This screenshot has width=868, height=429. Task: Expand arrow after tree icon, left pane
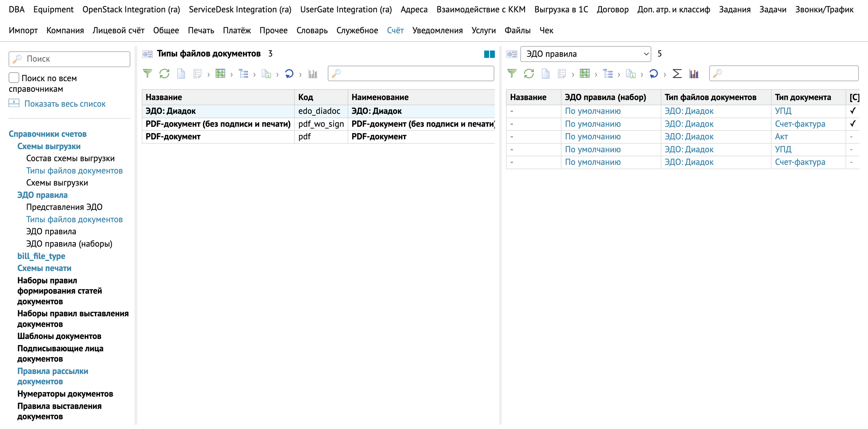(x=254, y=74)
